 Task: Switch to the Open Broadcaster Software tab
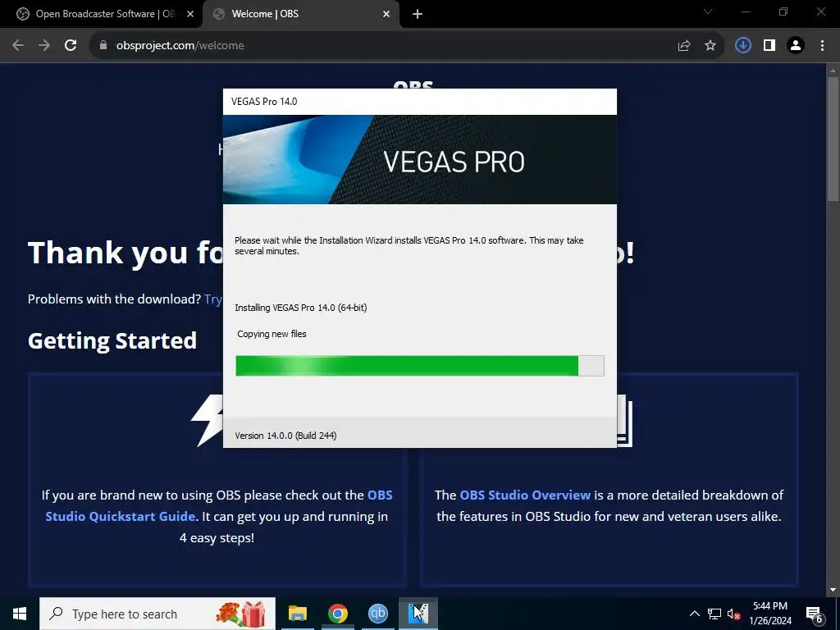tap(104, 14)
